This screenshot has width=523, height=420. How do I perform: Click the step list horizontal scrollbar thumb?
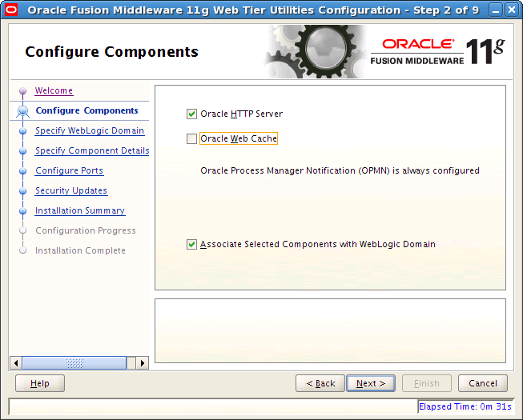point(74,362)
